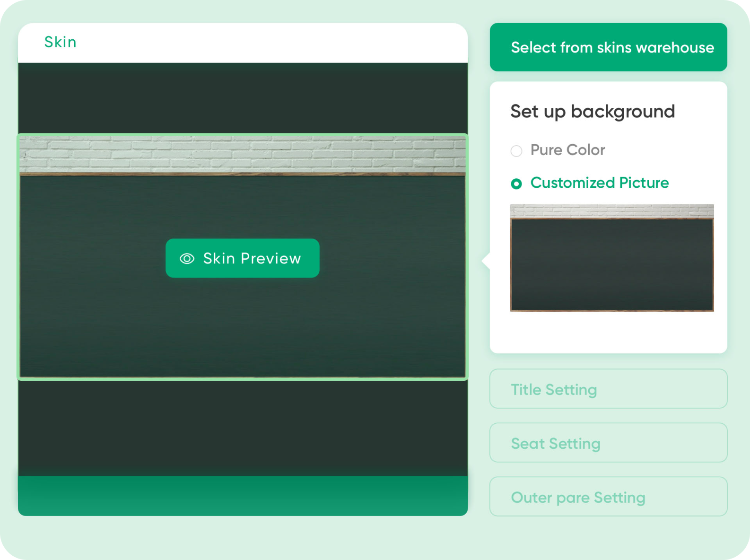Expand the Seat Setting section
This screenshot has height=560, width=750.
pyautogui.click(x=608, y=443)
